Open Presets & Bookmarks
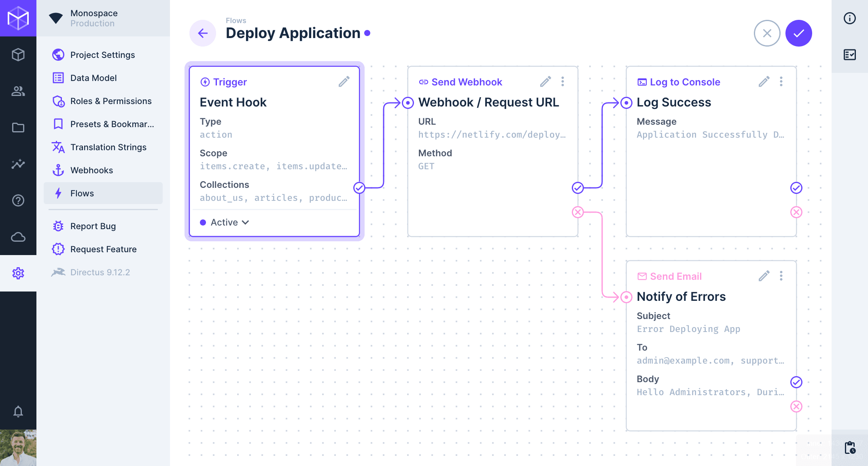Image resolution: width=868 pixels, height=466 pixels. pyautogui.click(x=103, y=124)
